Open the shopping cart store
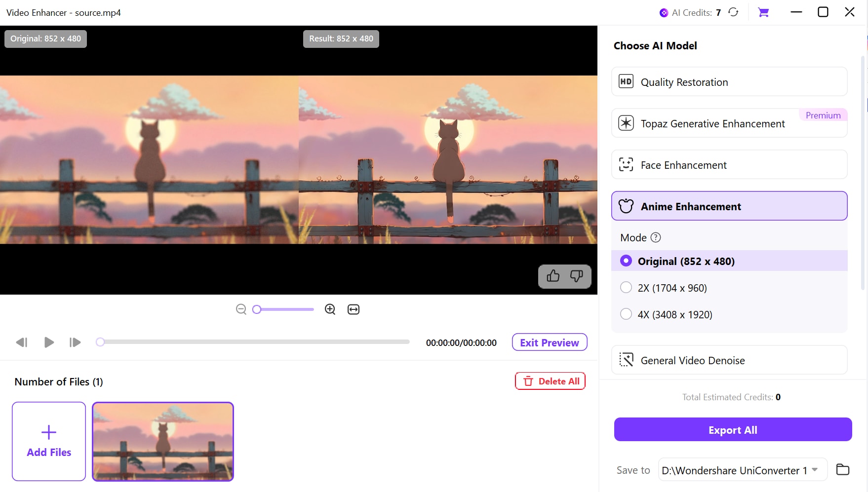The image size is (868, 492). (x=763, y=12)
